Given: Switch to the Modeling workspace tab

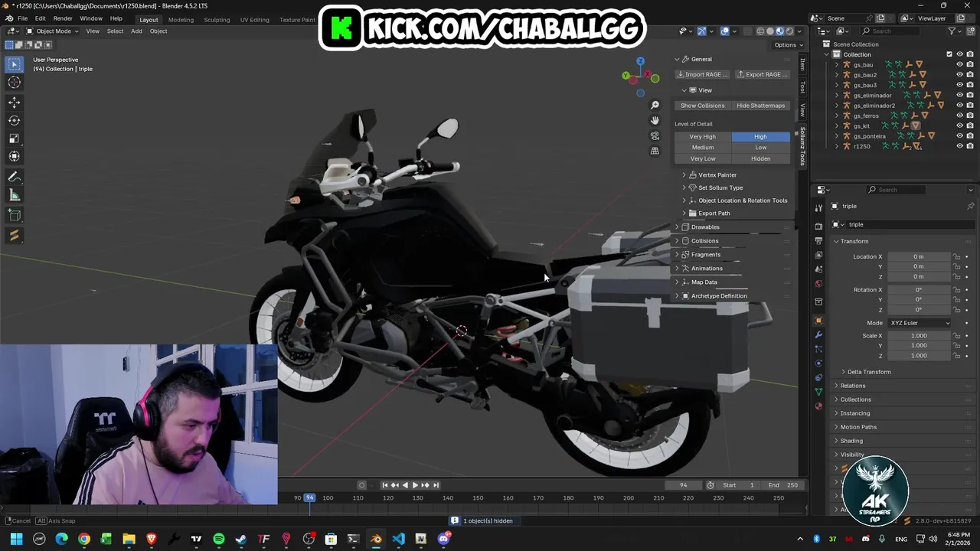Looking at the screenshot, I should pos(181,20).
